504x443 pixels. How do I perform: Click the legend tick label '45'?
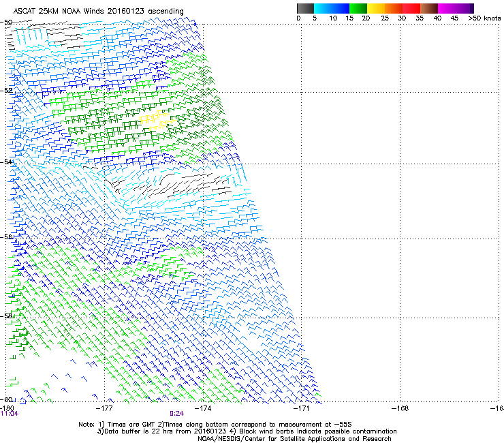454,18
